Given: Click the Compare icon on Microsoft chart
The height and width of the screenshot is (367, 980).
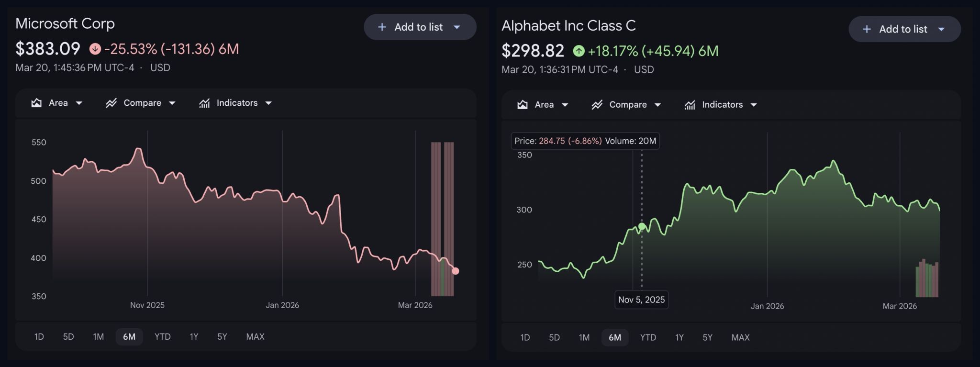Looking at the screenshot, I should [111, 103].
